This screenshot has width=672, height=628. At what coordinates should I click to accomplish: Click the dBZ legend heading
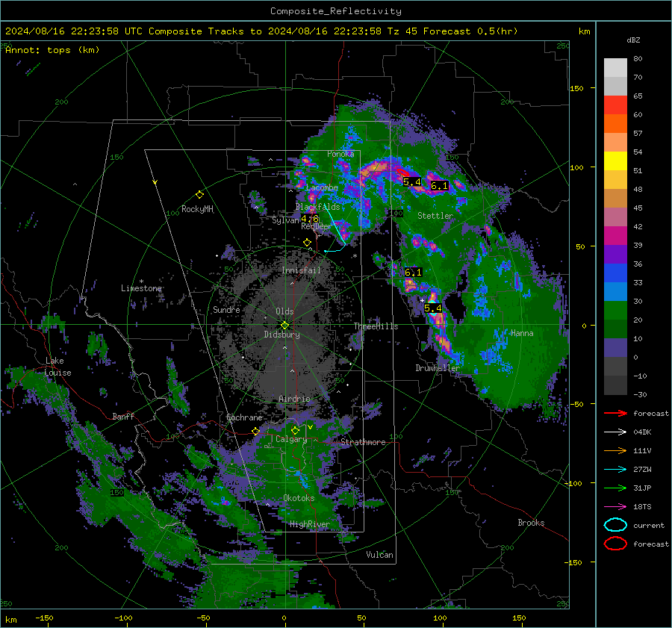[633, 40]
